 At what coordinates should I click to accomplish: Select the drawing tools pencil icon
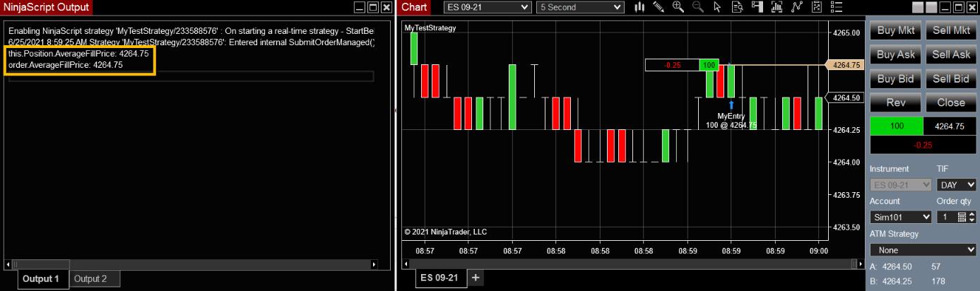click(x=659, y=7)
